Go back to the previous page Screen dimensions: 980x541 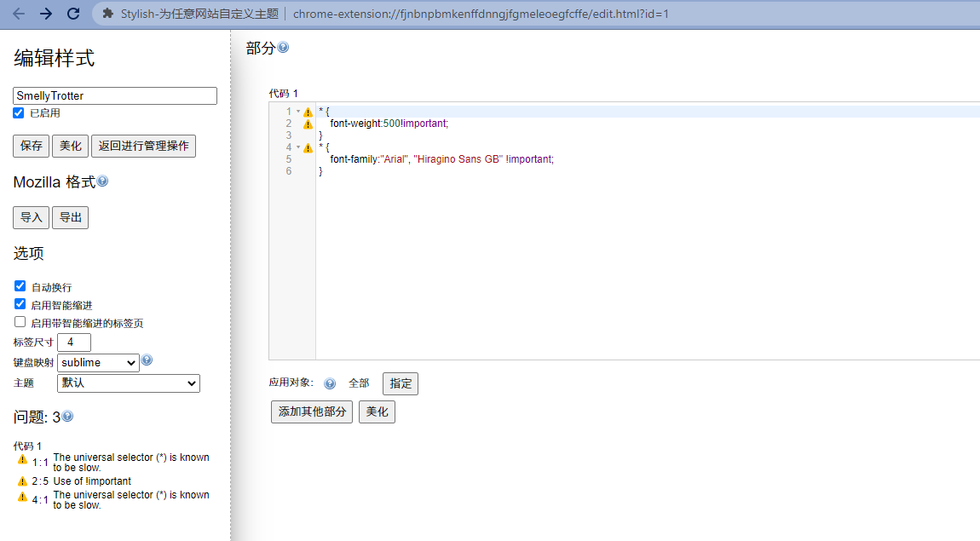(x=19, y=14)
